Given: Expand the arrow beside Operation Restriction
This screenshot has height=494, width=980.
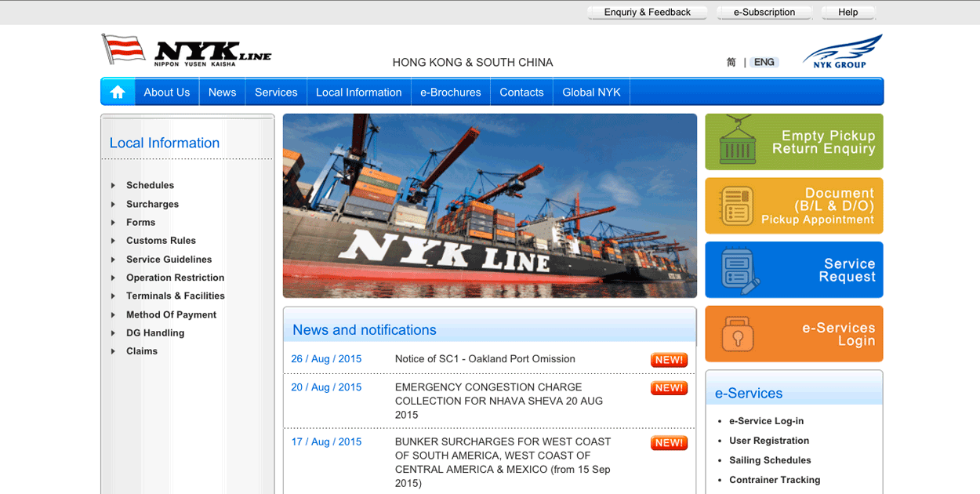Looking at the screenshot, I should tap(113, 278).
